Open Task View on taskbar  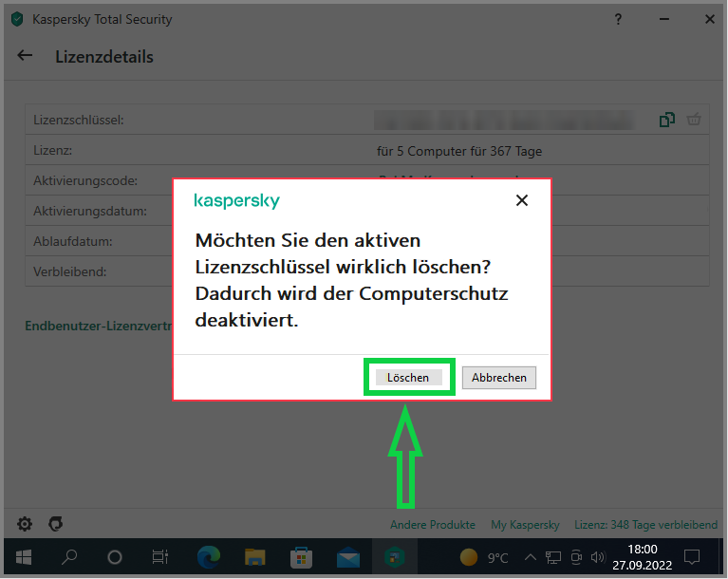160,557
